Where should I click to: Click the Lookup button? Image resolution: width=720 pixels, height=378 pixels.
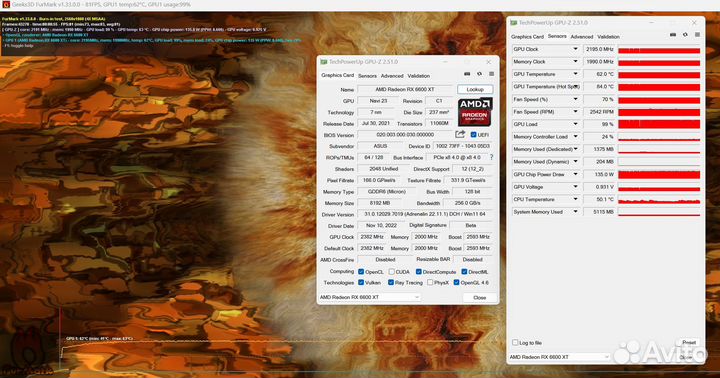point(475,89)
